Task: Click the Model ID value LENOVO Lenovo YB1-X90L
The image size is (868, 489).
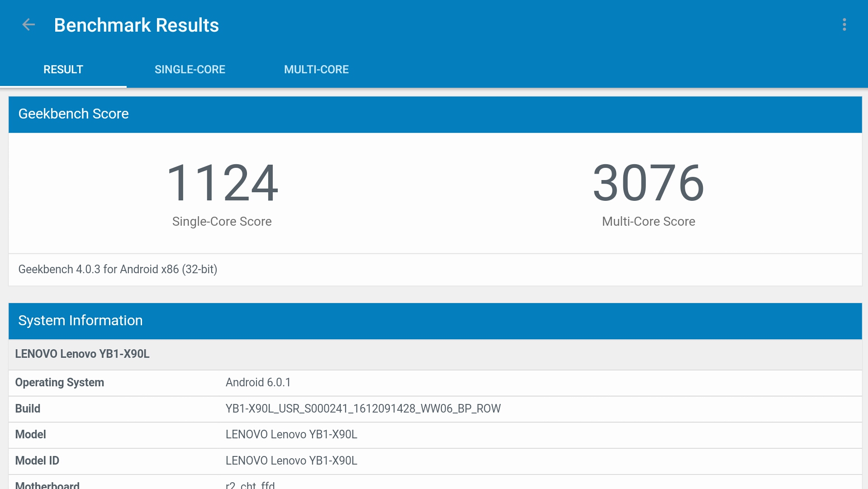Action: [x=291, y=461]
